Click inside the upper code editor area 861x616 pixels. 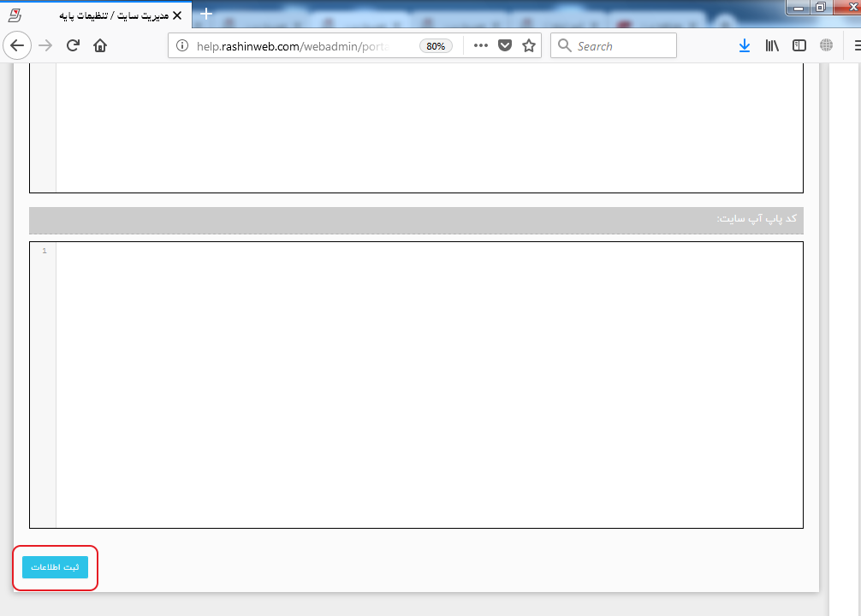(430, 127)
